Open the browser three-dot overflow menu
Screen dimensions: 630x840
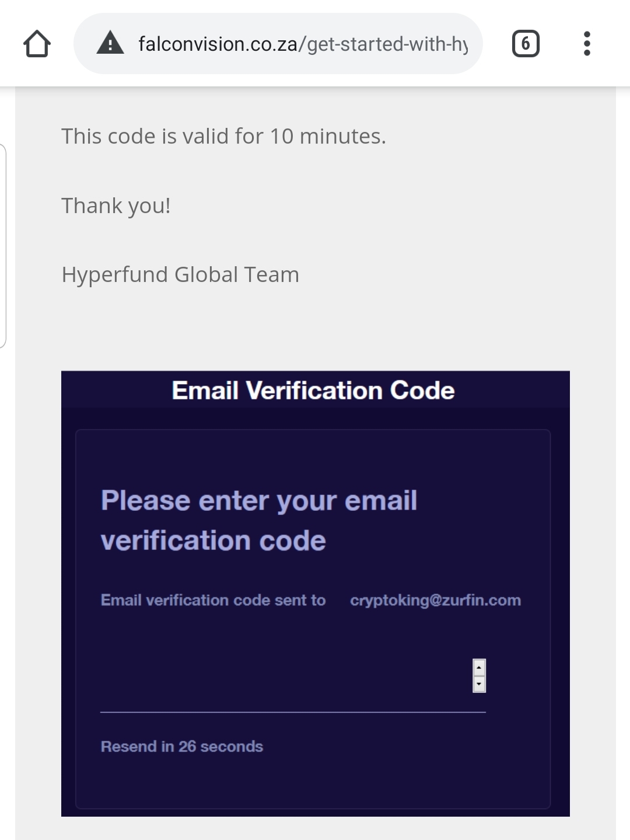tap(586, 44)
